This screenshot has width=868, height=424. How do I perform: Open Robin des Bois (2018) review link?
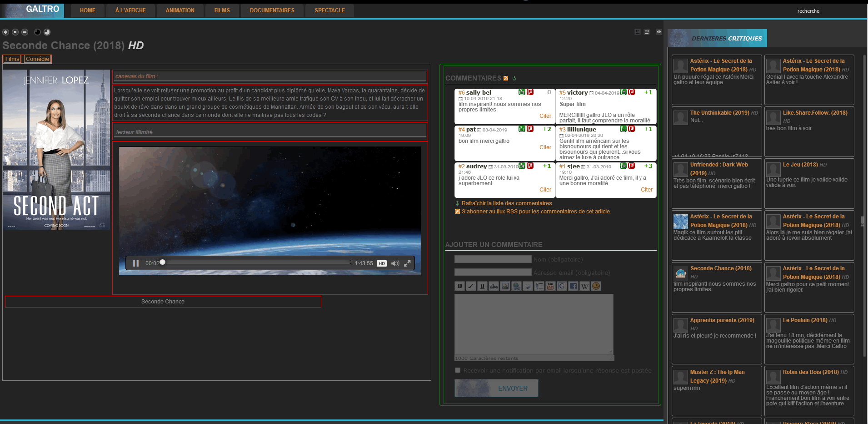(x=811, y=372)
